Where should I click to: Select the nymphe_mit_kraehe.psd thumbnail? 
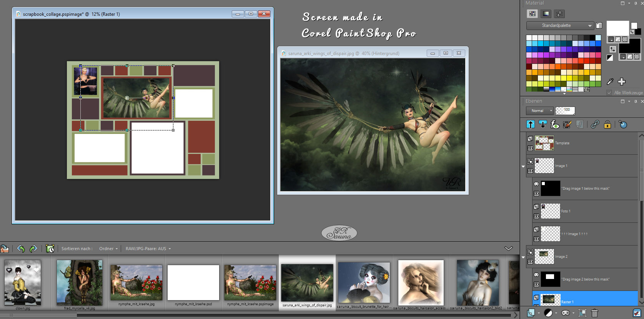193,282
